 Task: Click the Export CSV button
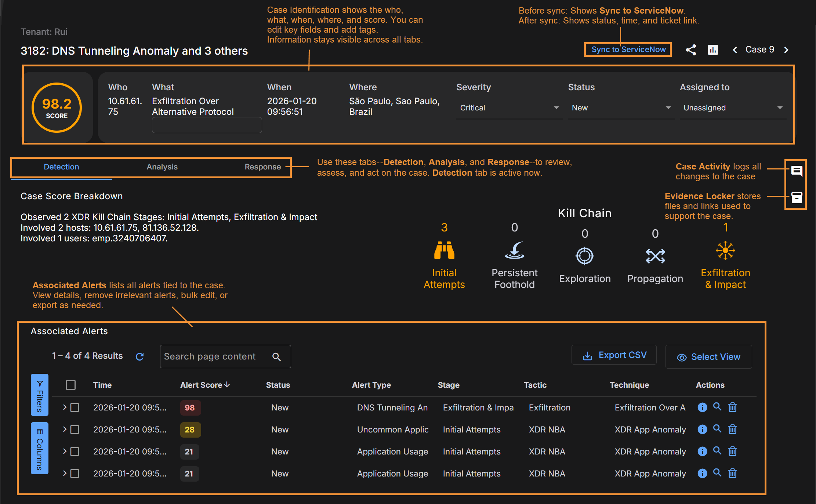pos(614,355)
